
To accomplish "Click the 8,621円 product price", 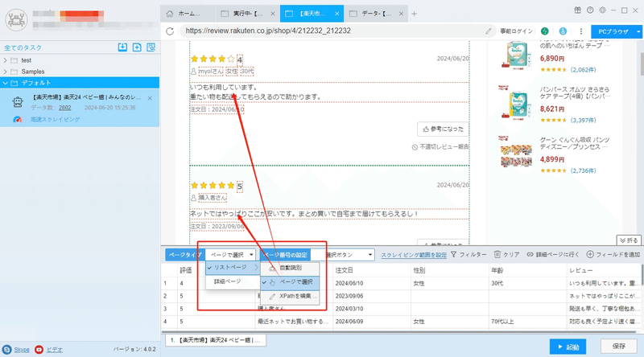I will [x=552, y=109].
